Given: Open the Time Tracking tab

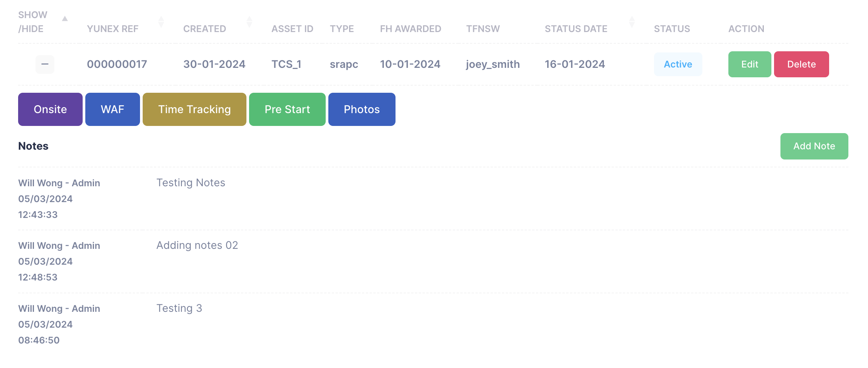Looking at the screenshot, I should pos(194,109).
